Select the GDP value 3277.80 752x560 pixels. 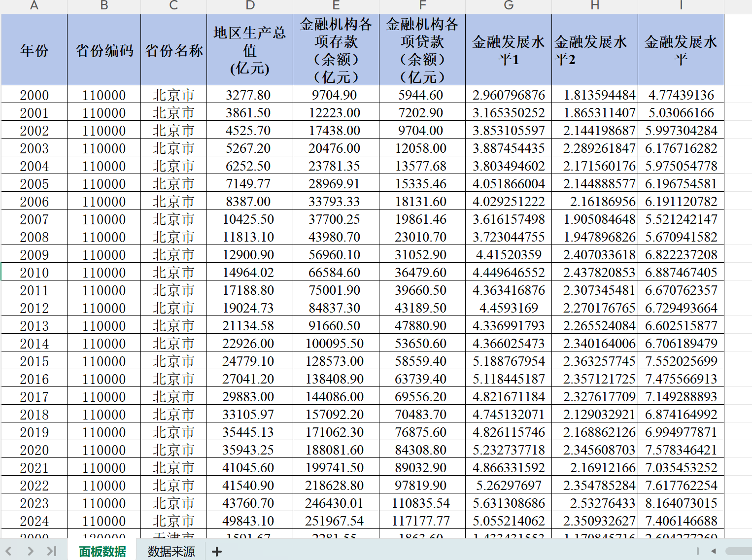[x=250, y=95]
